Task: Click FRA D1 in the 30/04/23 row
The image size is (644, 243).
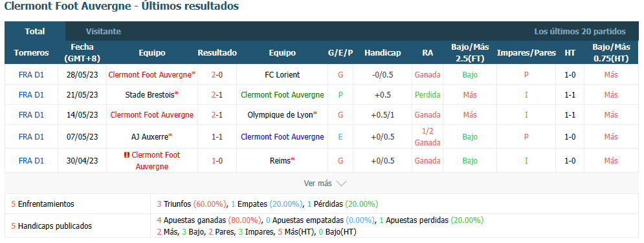Action: point(31,161)
